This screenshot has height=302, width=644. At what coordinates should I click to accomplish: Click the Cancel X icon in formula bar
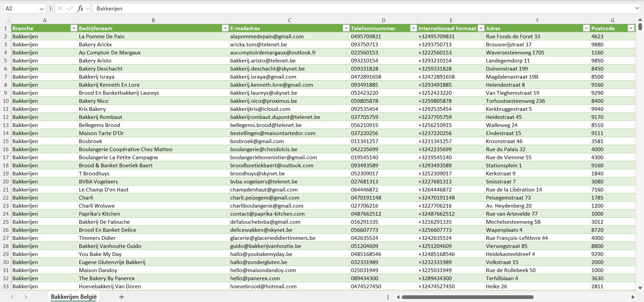click(x=60, y=8)
